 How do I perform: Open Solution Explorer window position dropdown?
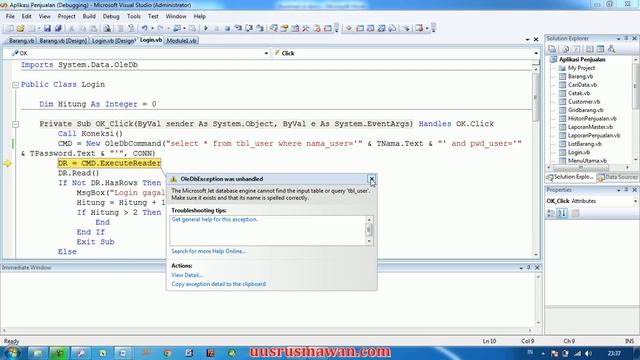click(618, 38)
